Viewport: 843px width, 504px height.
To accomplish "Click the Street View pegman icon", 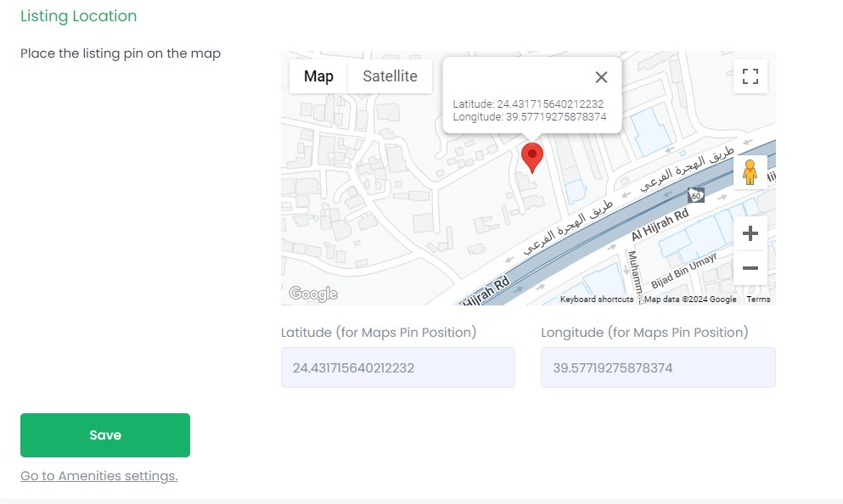I will click(750, 172).
